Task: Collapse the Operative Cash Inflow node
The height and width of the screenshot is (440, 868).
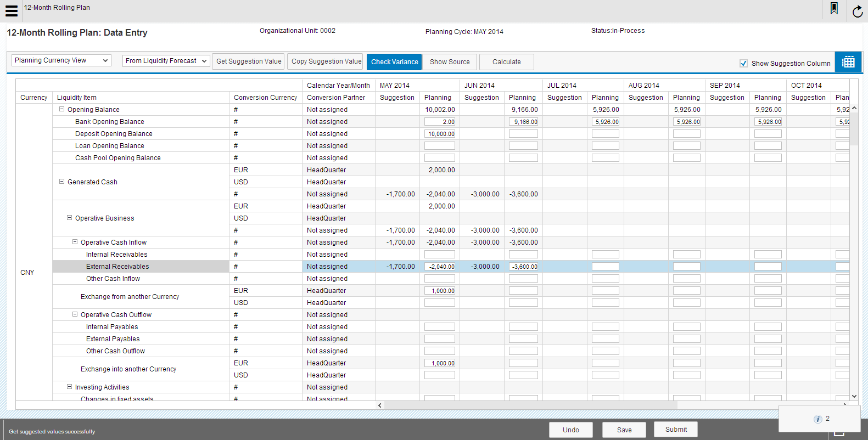Action: (75, 242)
